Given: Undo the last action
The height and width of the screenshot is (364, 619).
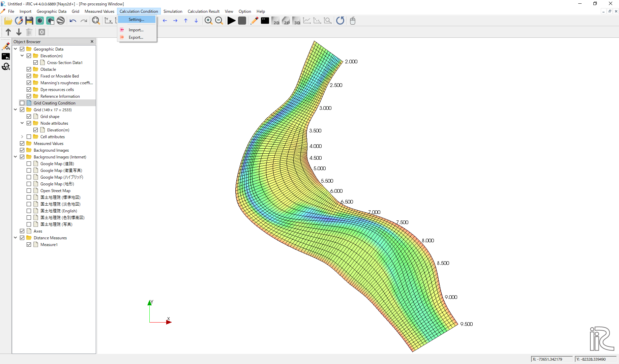Looking at the screenshot, I should point(73,21).
